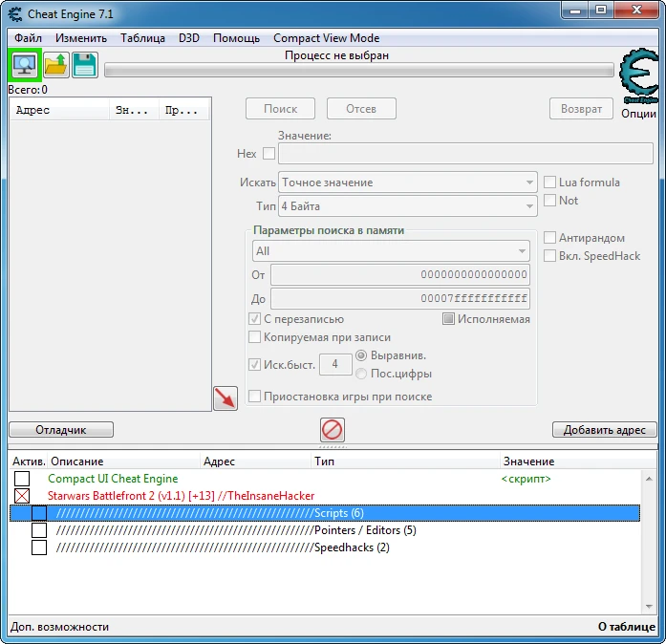
Task: Click the Возврат button
Action: pos(581,109)
